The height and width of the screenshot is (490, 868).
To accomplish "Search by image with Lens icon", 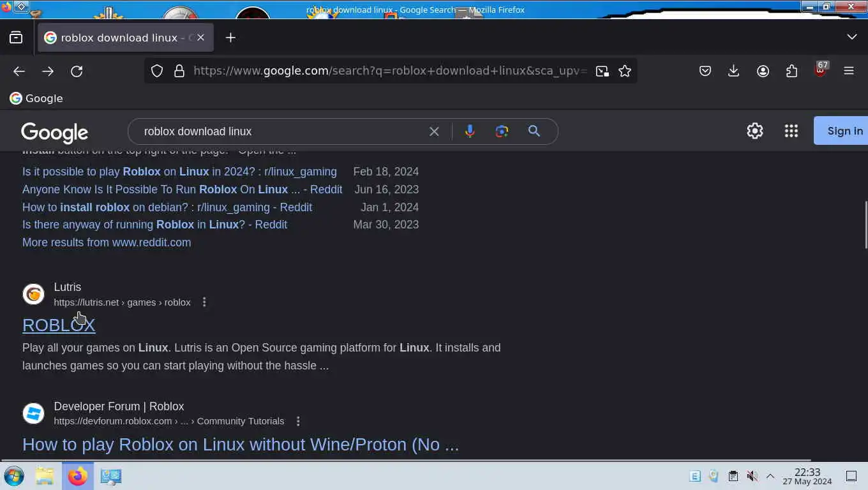I will 502,131.
